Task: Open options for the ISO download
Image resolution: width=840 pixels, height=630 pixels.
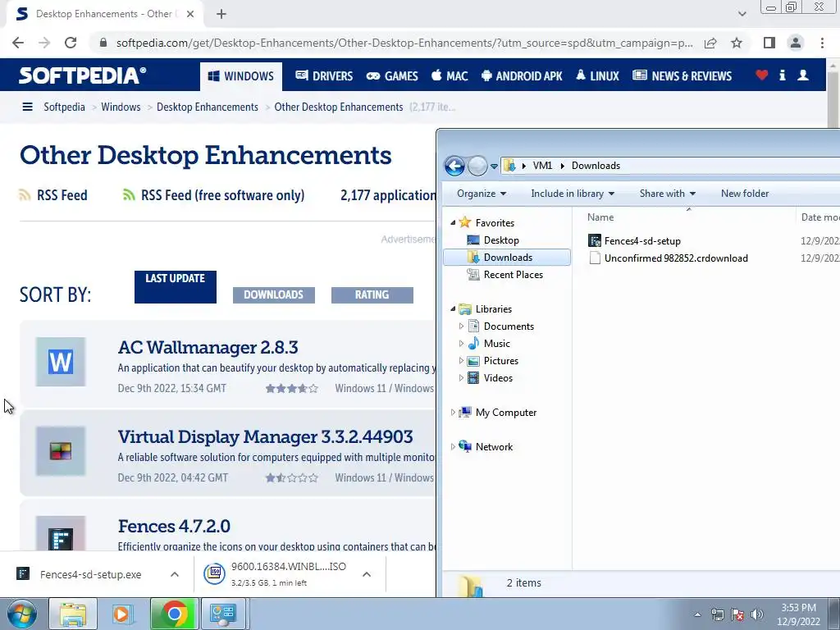Action: [x=367, y=574]
